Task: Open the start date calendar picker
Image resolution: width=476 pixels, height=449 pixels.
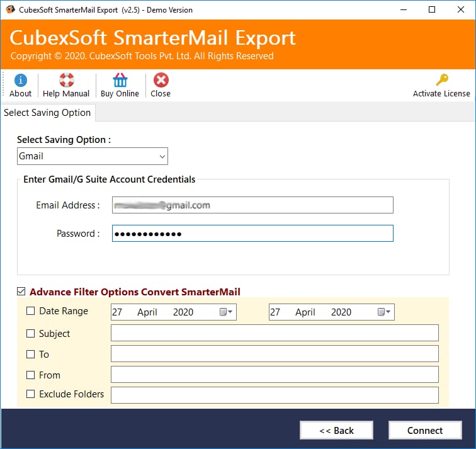Action: (x=226, y=312)
